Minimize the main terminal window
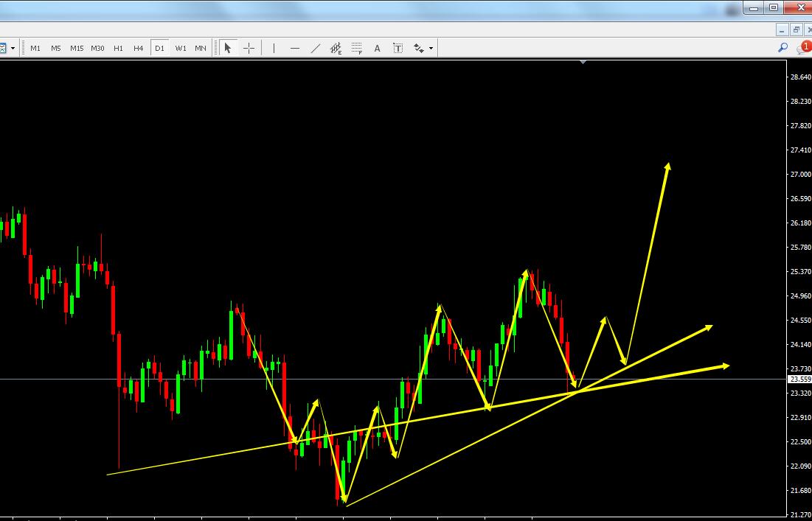Image resolution: width=812 pixels, height=521 pixels. pyautogui.click(x=754, y=8)
